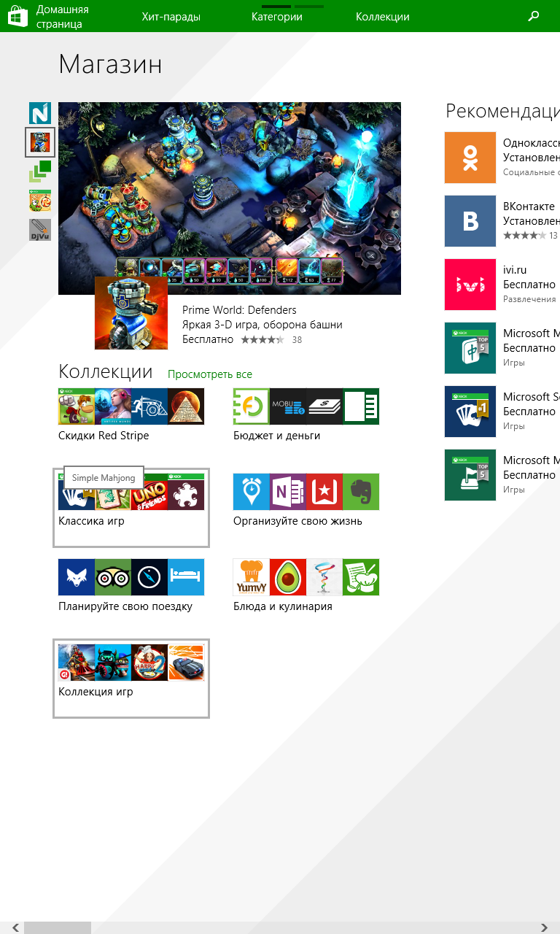Open the Скидки Red Stripe collection label

tap(104, 436)
